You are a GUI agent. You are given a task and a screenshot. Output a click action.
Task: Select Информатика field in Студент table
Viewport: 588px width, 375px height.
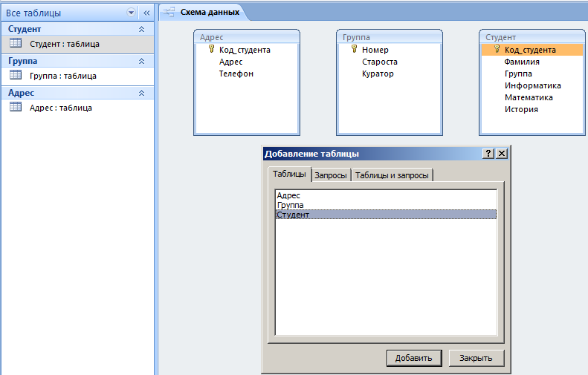[x=532, y=86]
